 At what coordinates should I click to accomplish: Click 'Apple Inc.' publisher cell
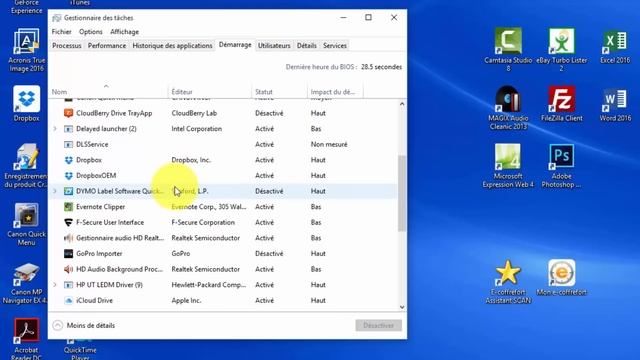click(x=187, y=300)
